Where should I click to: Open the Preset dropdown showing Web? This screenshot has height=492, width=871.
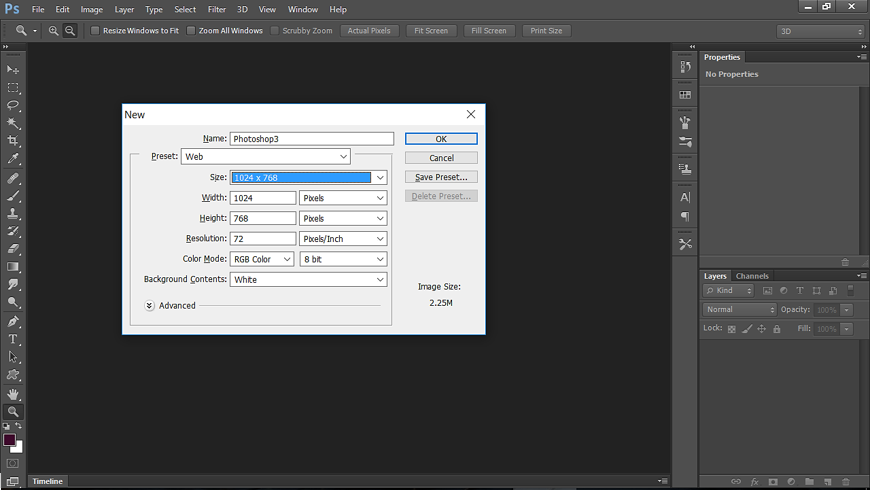pos(266,157)
